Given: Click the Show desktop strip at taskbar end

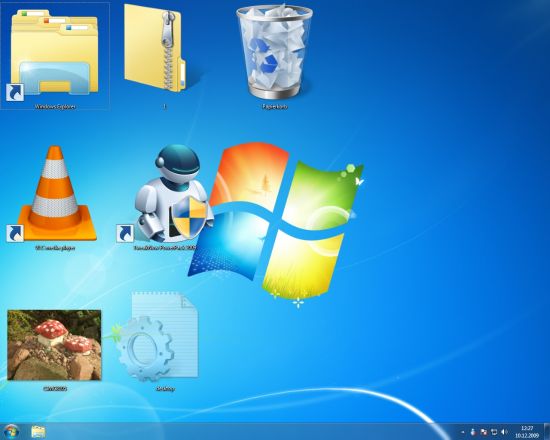Looking at the screenshot, I should [x=546, y=432].
